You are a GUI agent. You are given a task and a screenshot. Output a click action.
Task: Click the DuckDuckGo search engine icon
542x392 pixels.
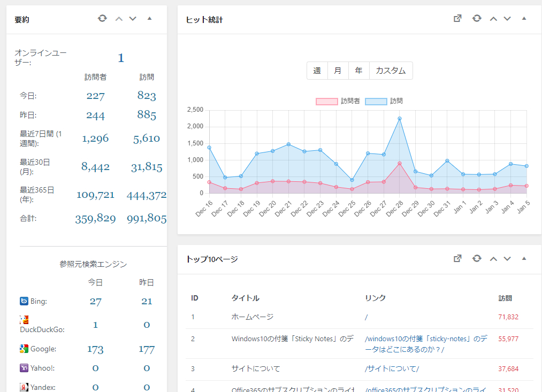click(24, 320)
